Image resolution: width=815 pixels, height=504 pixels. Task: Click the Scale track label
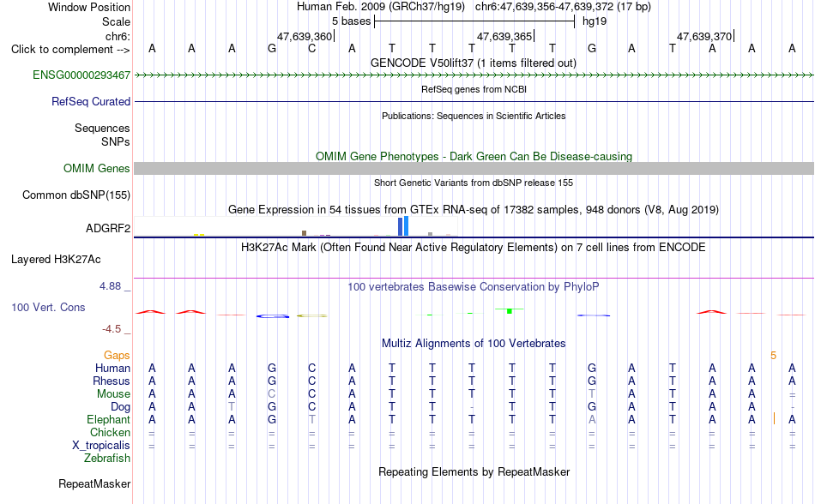(116, 21)
